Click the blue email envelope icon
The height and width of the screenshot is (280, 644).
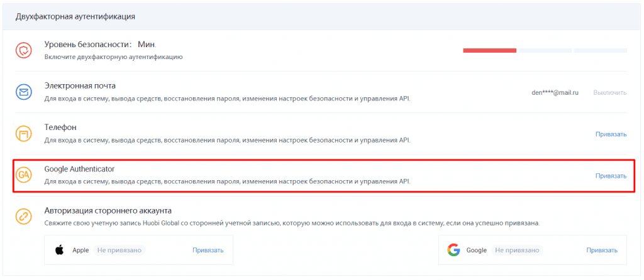pyautogui.click(x=24, y=92)
